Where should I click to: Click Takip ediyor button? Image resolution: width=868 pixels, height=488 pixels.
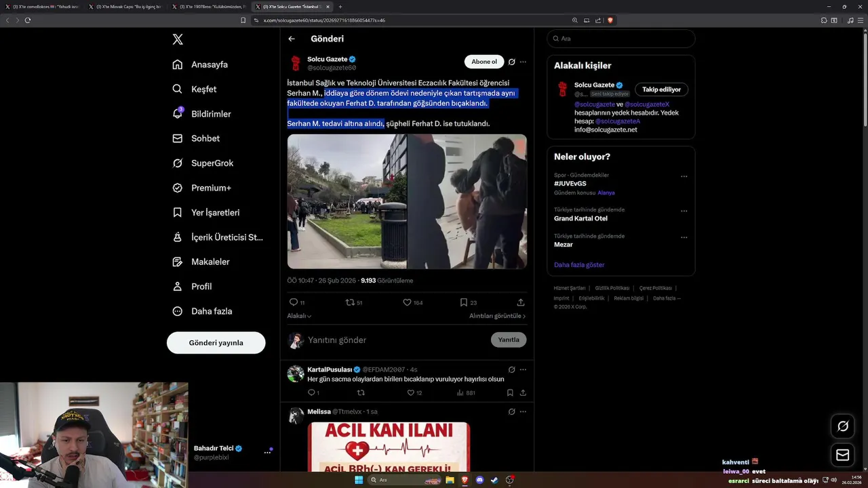pos(661,89)
